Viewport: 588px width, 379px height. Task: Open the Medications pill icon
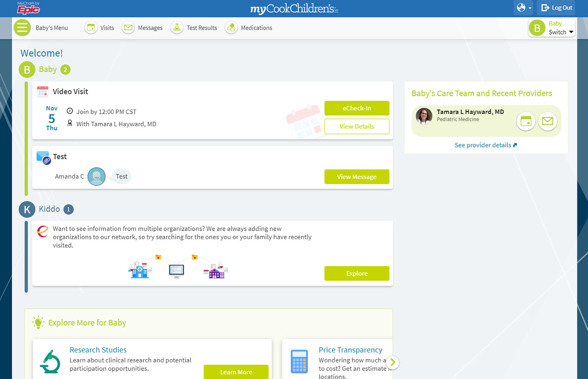coord(231,28)
